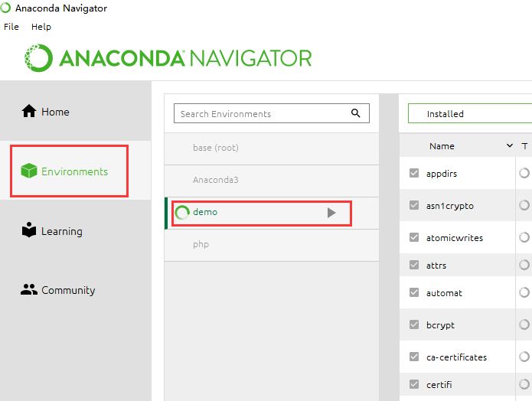Click the automat package name

[444, 293]
